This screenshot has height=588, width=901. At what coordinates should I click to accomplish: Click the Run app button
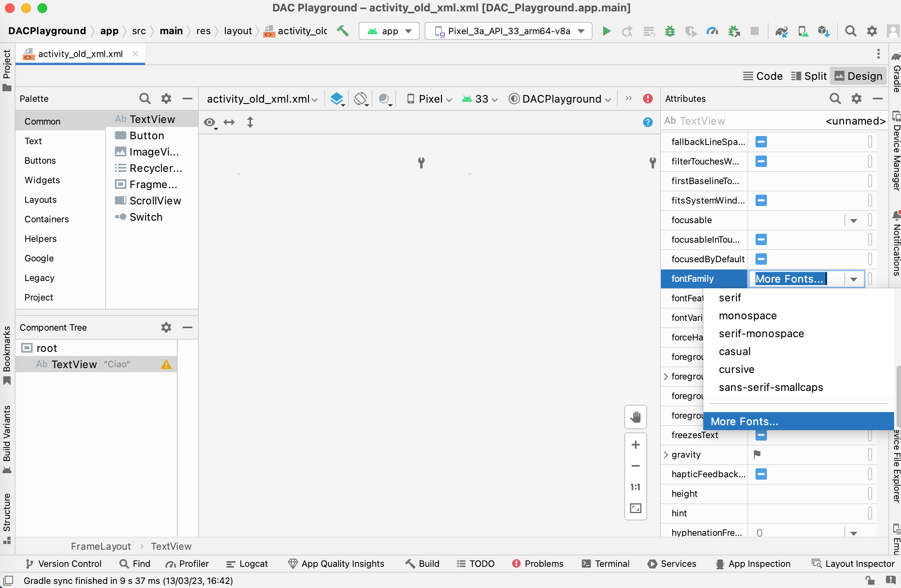click(x=605, y=31)
